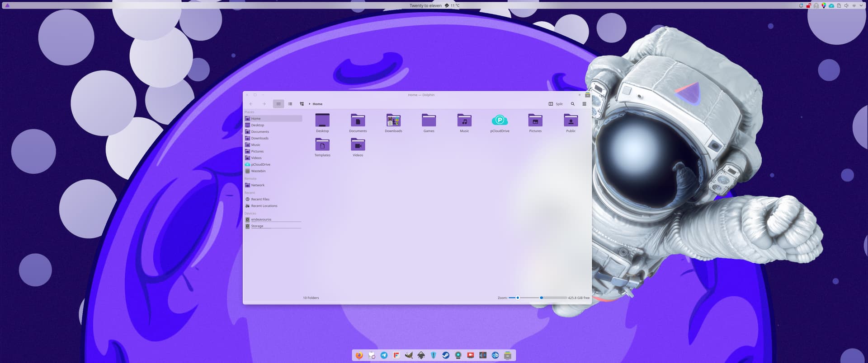Click the Zoom slider handle
The height and width of the screenshot is (363, 868).
[x=518, y=298]
